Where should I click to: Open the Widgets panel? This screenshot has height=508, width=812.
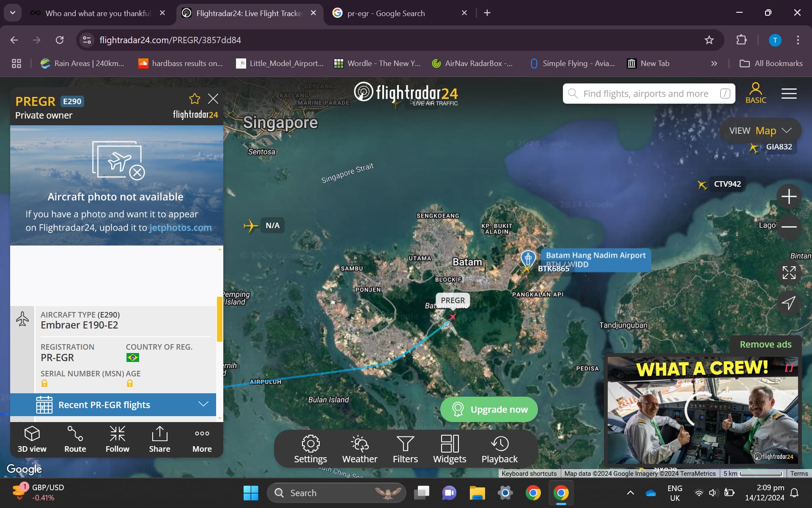click(450, 449)
